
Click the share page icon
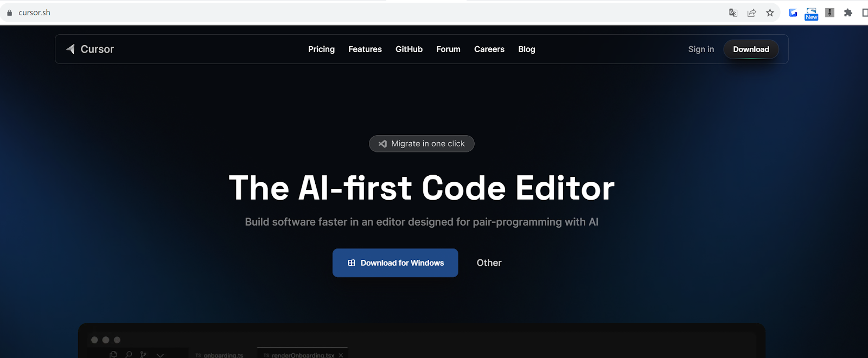[x=751, y=12]
